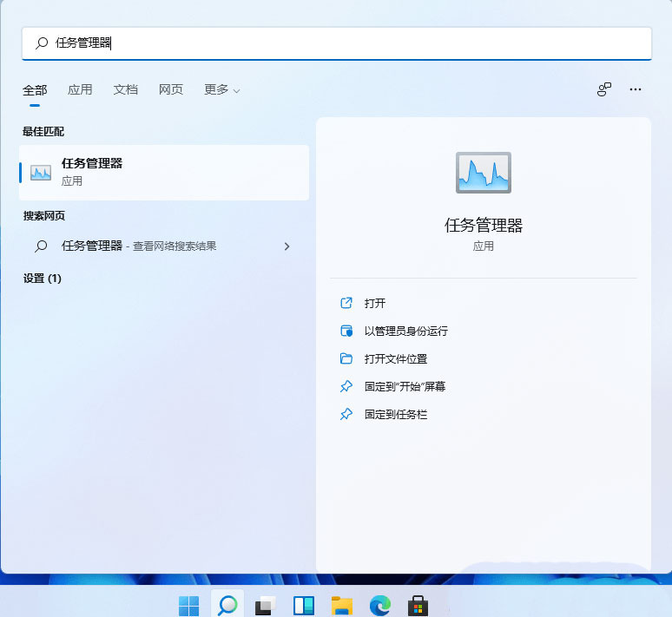Viewport: 672px width, 617px height.
Task: Click the large Task Manager icon in preview
Action: (x=484, y=173)
